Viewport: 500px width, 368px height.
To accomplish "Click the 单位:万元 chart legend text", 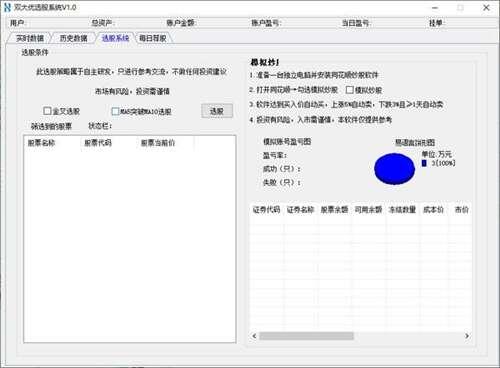I will [x=437, y=154].
